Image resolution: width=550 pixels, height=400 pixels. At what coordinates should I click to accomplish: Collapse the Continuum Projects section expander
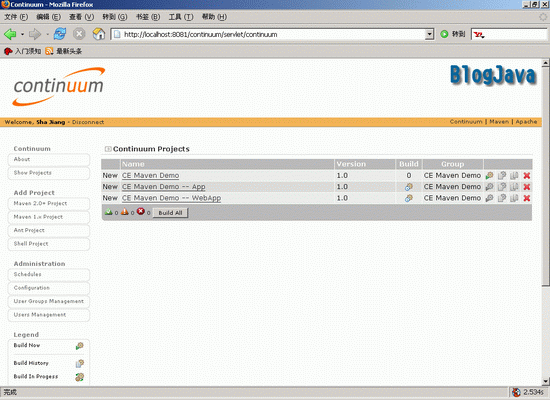pos(108,149)
